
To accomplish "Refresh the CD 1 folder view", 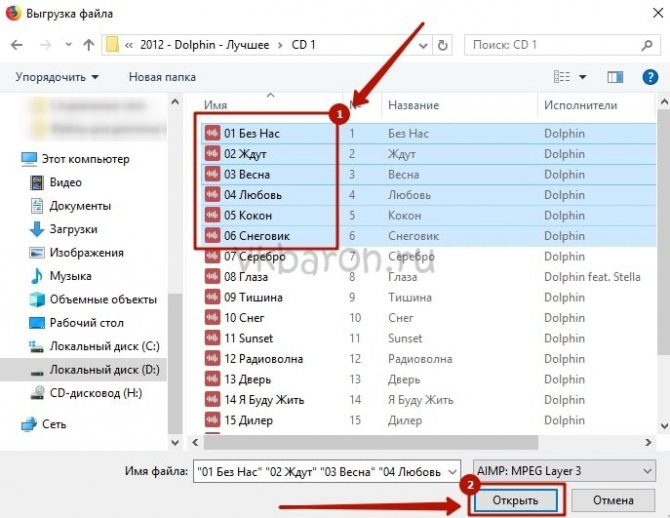I will [x=443, y=45].
